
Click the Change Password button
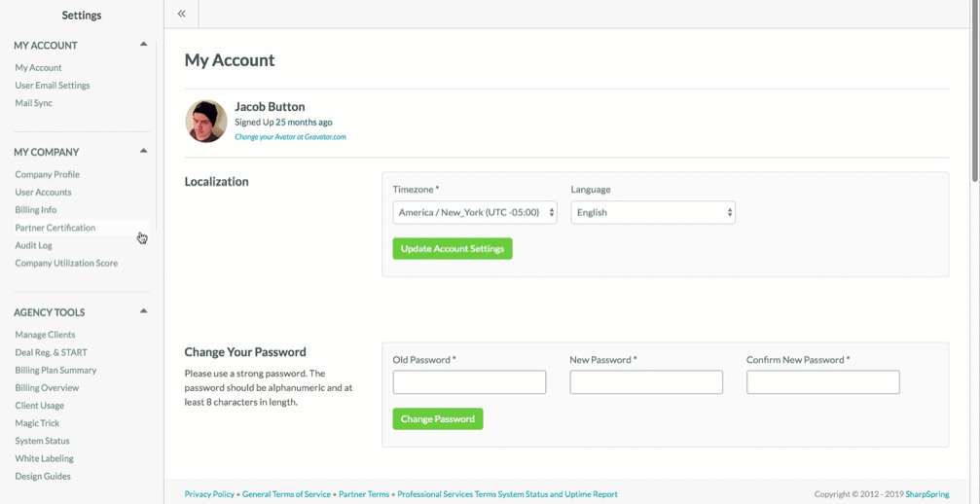(x=438, y=419)
